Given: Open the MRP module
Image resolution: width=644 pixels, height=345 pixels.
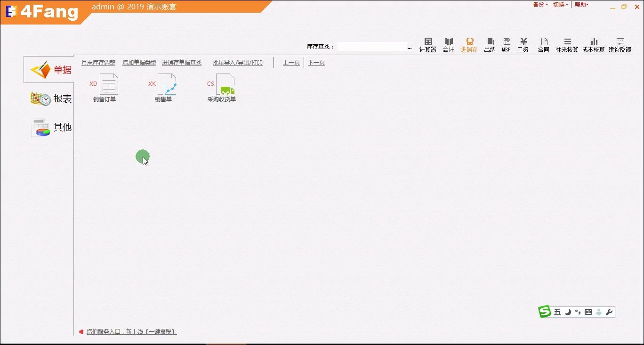Looking at the screenshot, I should point(506,44).
